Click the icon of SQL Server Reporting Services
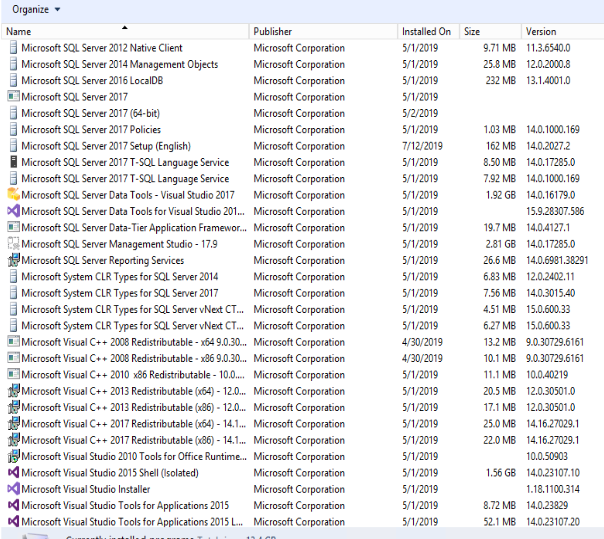The height and width of the screenshot is (539, 604). 13,260
